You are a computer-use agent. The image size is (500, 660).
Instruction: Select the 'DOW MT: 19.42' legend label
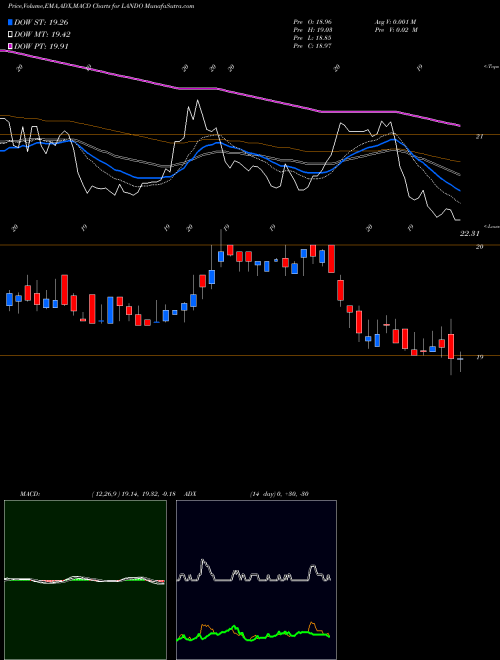click(42, 35)
